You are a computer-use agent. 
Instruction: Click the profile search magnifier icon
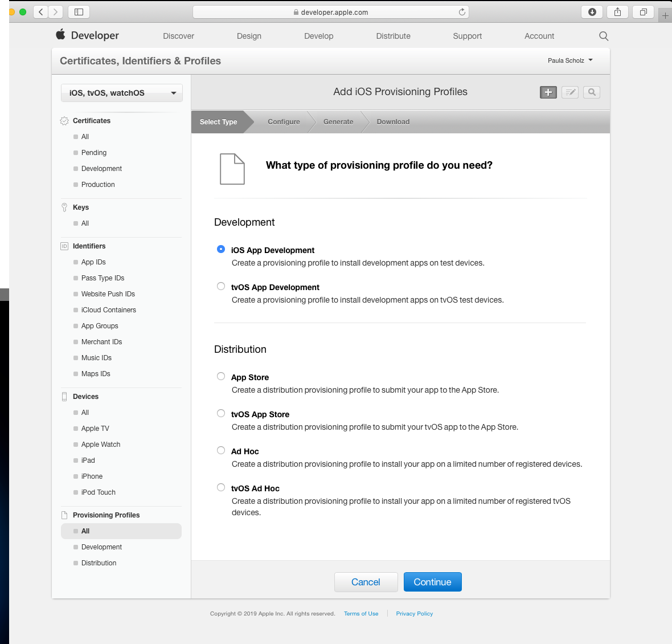(x=592, y=92)
